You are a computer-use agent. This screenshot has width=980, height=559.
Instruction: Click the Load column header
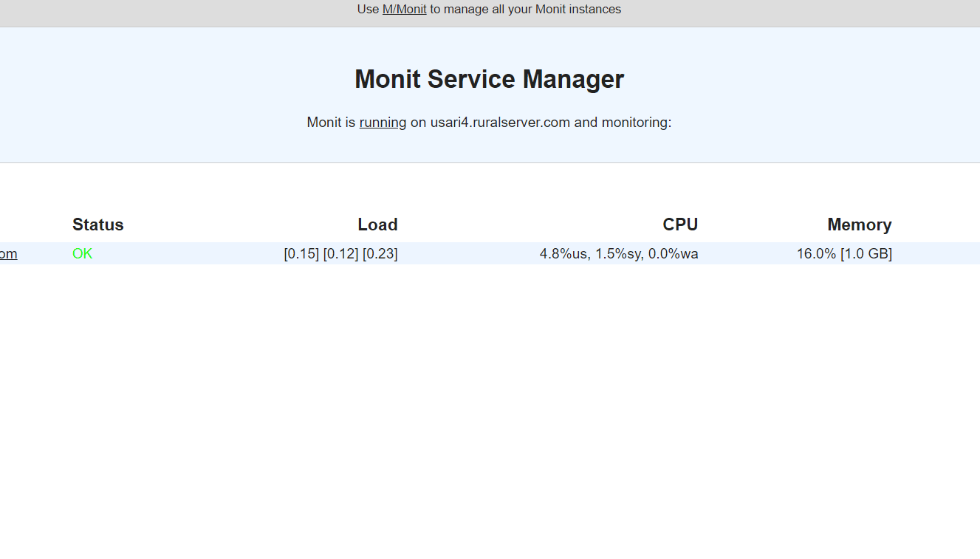coord(377,224)
